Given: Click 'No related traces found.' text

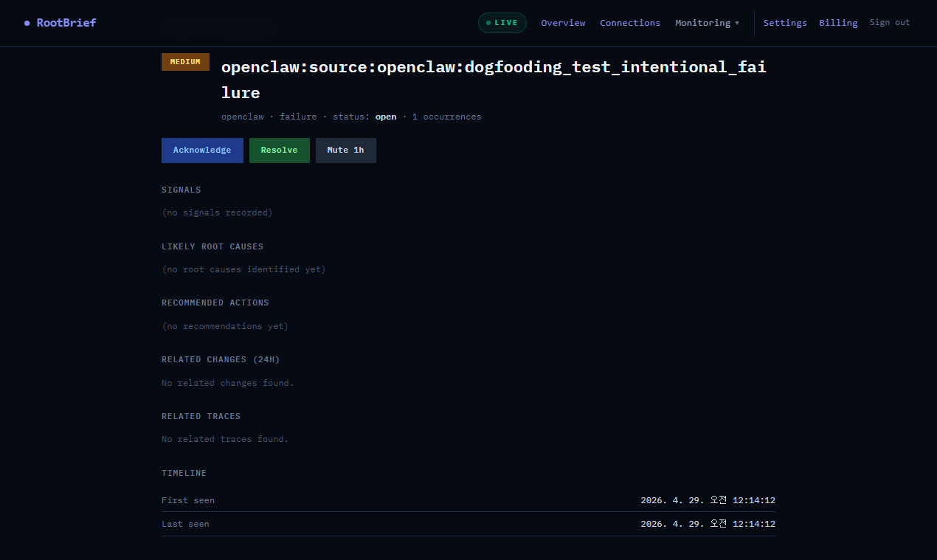Looking at the screenshot, I should (x=225, y=439).
